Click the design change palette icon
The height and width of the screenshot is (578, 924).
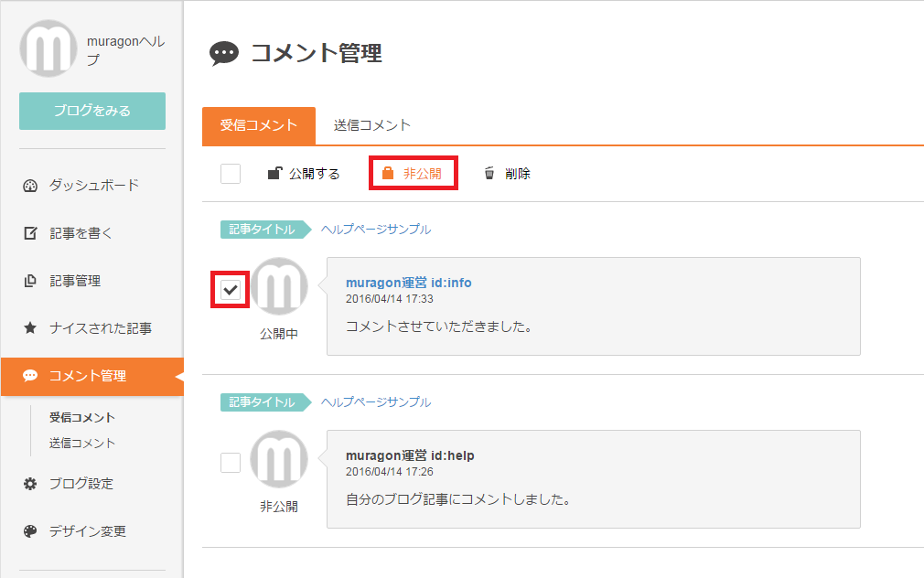pyautogui.click(x=30, y=531)
